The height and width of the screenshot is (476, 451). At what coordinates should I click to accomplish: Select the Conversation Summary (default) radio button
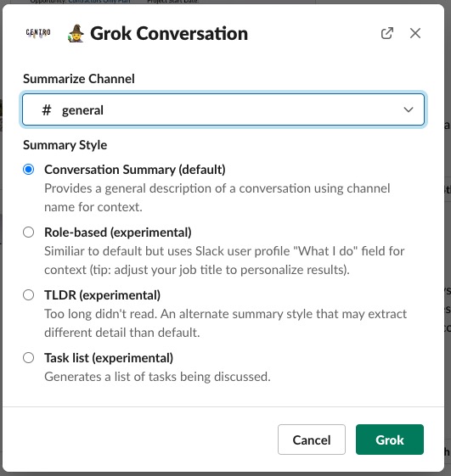coord(29,170)
